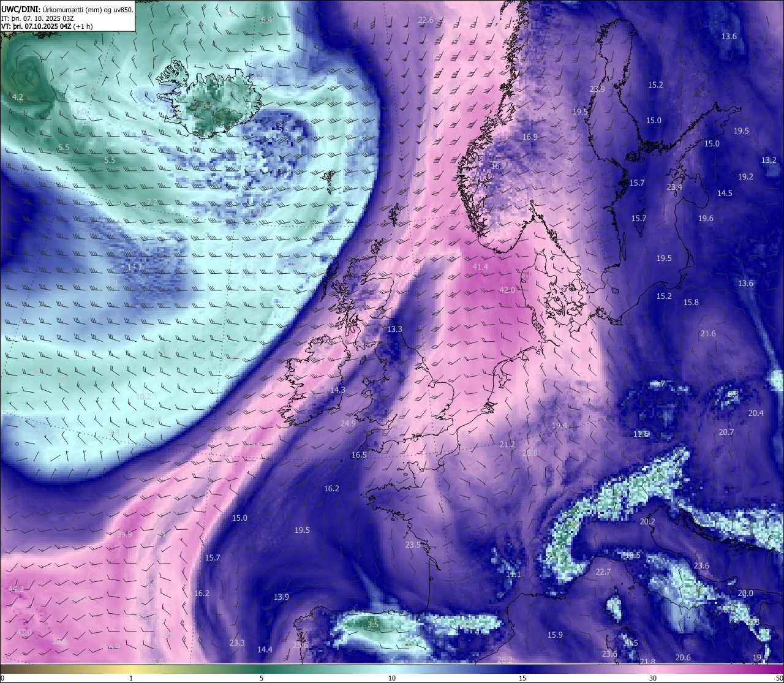Click the 20.7 value over eastern Europe
Image resolution: width=784 pixels, height=683 pixels.
click(726, 432)
